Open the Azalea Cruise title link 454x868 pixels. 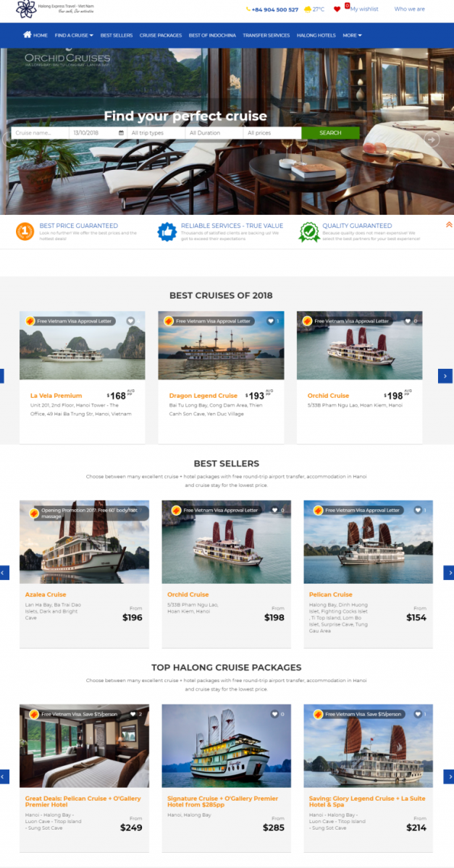(46, 595)
